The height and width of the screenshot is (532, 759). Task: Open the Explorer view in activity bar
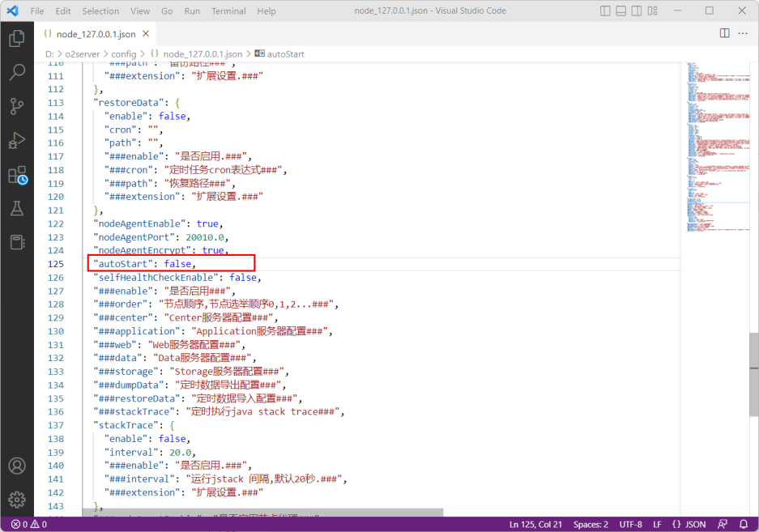16,38
